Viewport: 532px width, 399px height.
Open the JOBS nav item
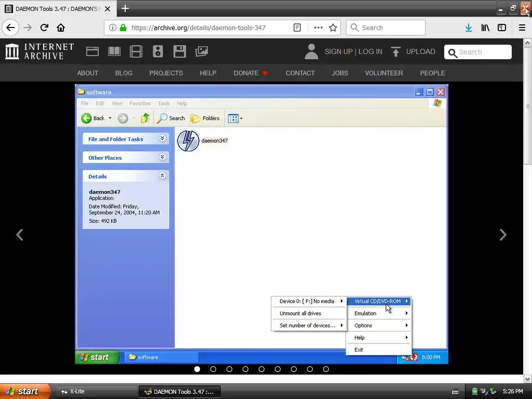point(340,73)
